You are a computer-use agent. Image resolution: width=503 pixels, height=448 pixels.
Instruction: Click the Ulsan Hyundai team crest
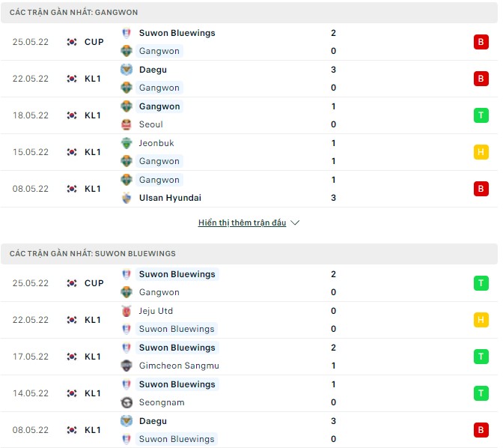pos(126,198)
